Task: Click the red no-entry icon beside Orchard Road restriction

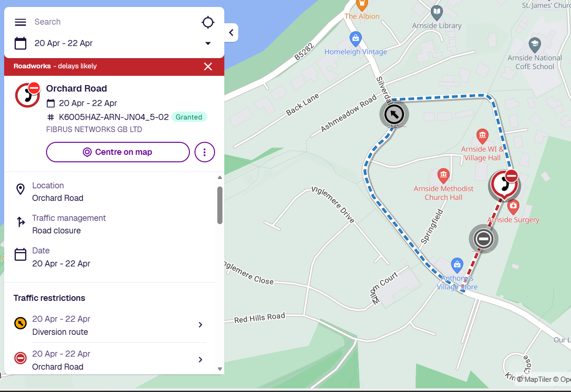Action: pos(20,358)
